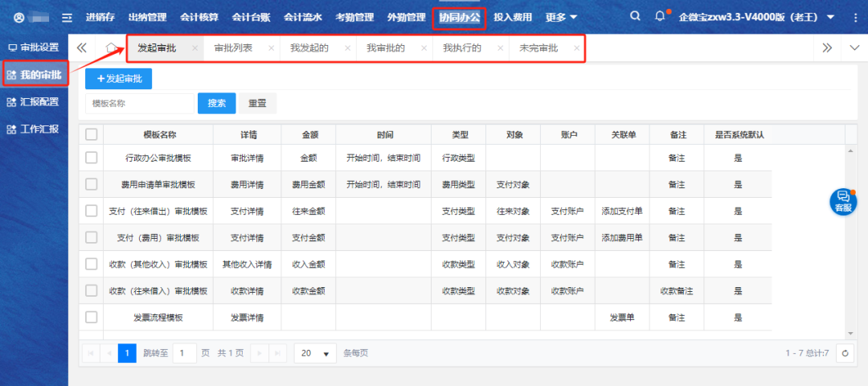
Task: Click the 发起审批 button
Action: click(x=118, y=79)
